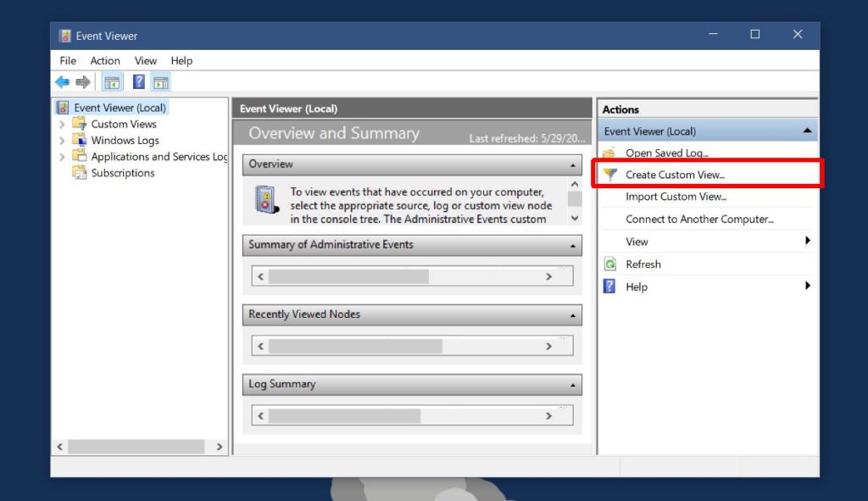Open the File menu
This screenshot has height=501, width=868.
[x=68, y=60]
